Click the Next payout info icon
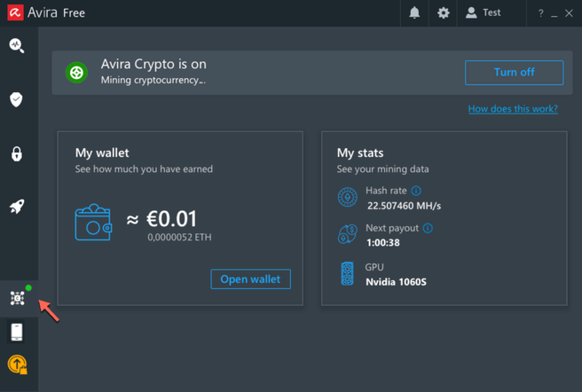Viewport: 582px width, 392px height. click(428, 228)
